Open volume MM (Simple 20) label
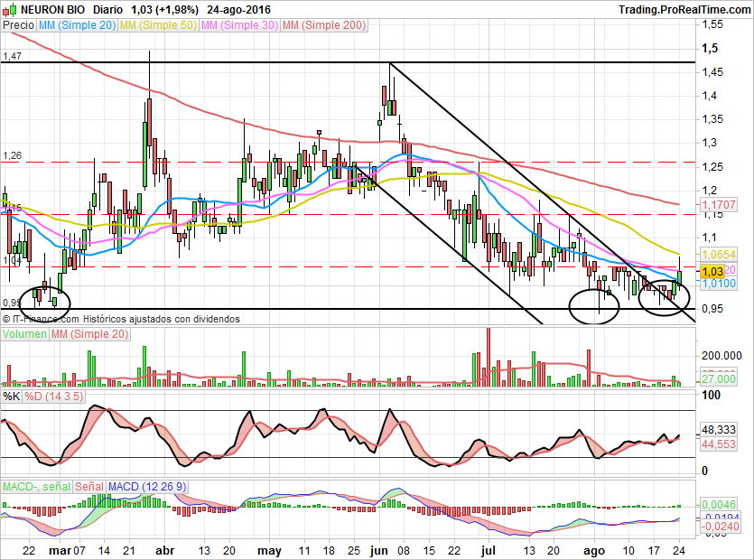Screen dimensions: 754x560 (x=89, y=334)
